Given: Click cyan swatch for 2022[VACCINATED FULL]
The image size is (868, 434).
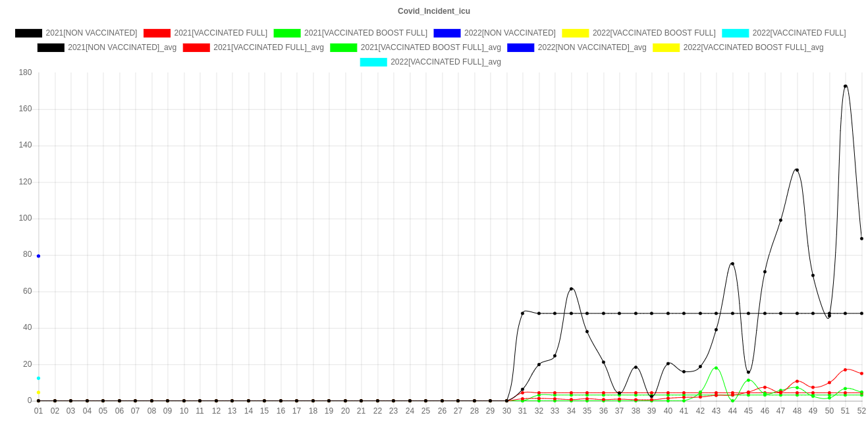Looking at the screenshot, I should pyautogui.click(x=735, y=33).
